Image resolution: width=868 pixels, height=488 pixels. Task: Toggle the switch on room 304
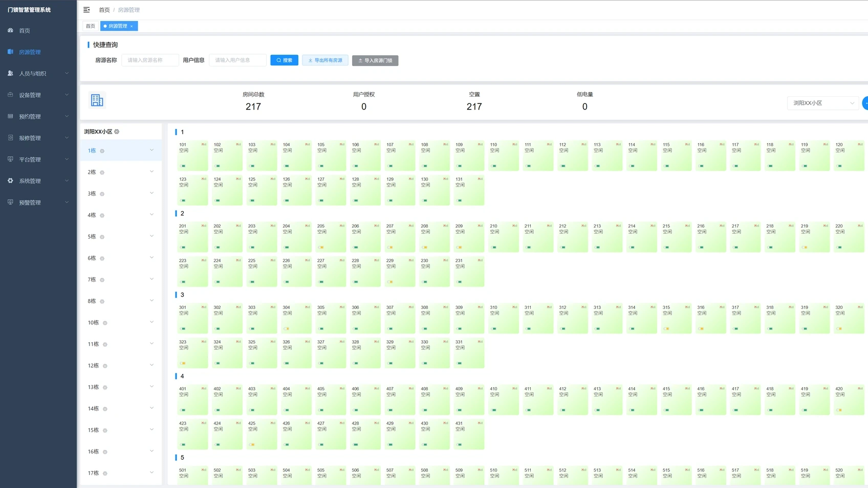287,328
